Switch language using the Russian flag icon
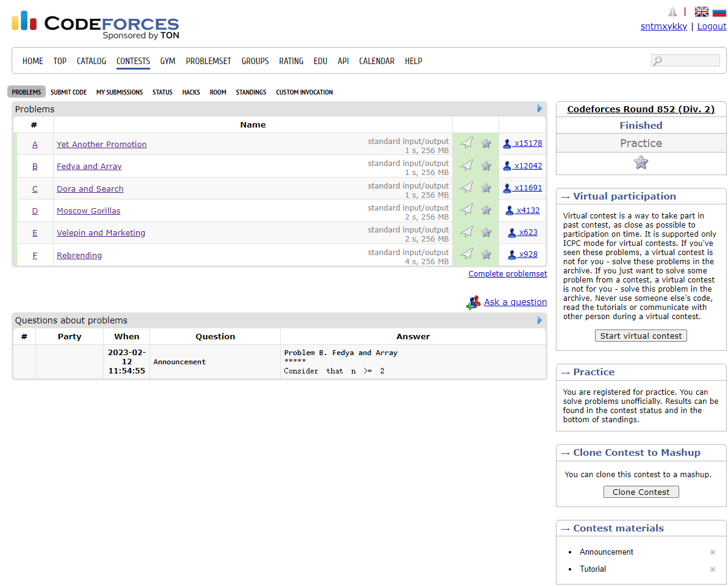Viewport: 728px width, 587px height. (719, 12)
